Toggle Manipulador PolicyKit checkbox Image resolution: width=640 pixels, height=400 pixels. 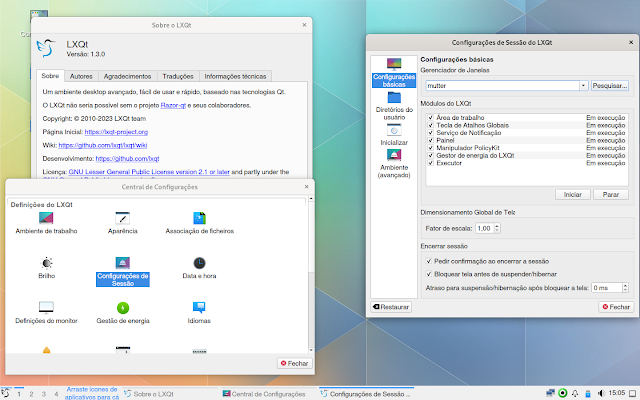tap(430, 148)
